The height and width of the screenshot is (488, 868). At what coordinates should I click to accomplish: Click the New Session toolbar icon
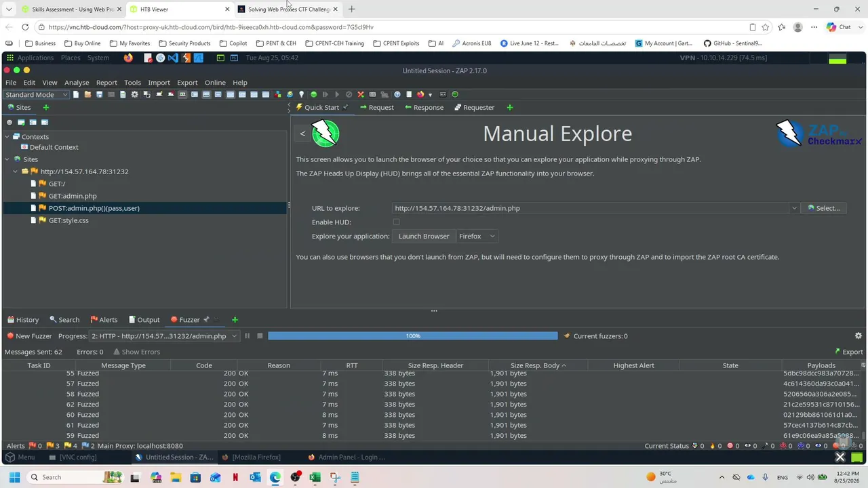click(76, 95)
